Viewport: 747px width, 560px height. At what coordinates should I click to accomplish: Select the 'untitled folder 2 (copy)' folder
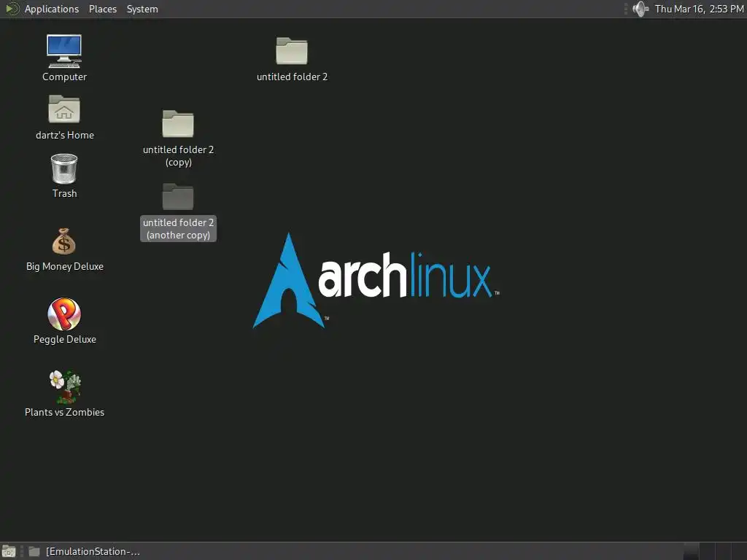tap(178, 123)
